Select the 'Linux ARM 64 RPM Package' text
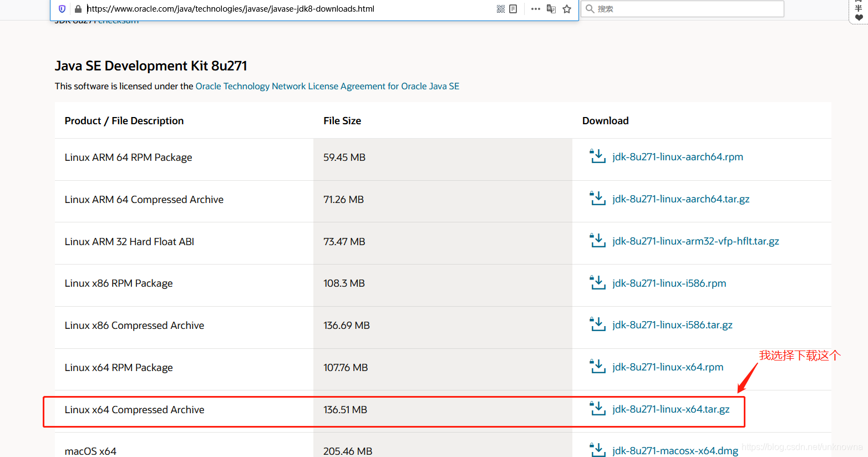This screenshot has height=457, width=868. pos(128,158)
